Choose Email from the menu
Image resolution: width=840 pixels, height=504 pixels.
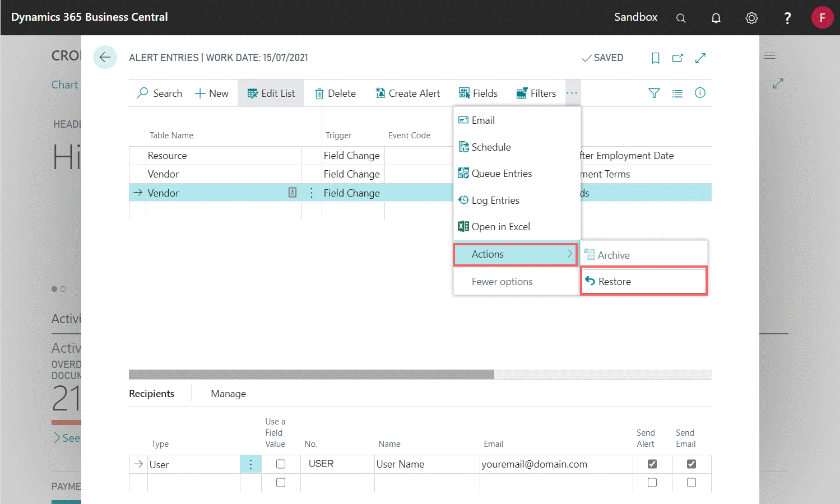[x=517, y=120]
